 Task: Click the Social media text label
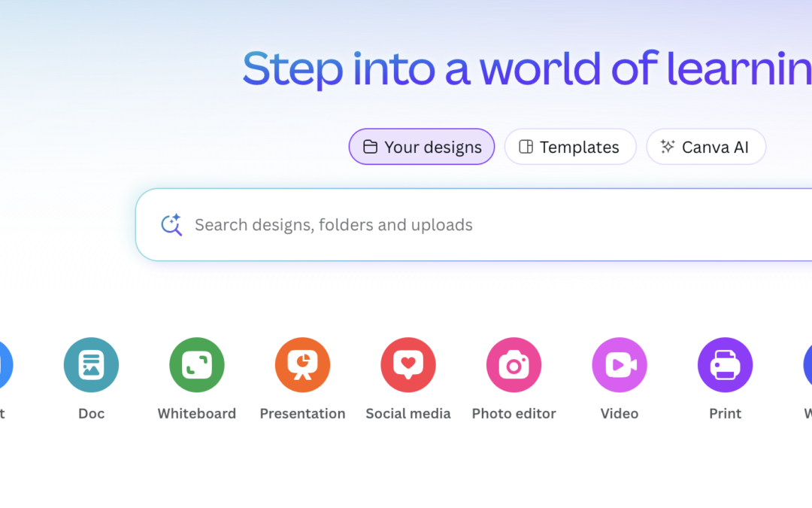coord(408,413)
